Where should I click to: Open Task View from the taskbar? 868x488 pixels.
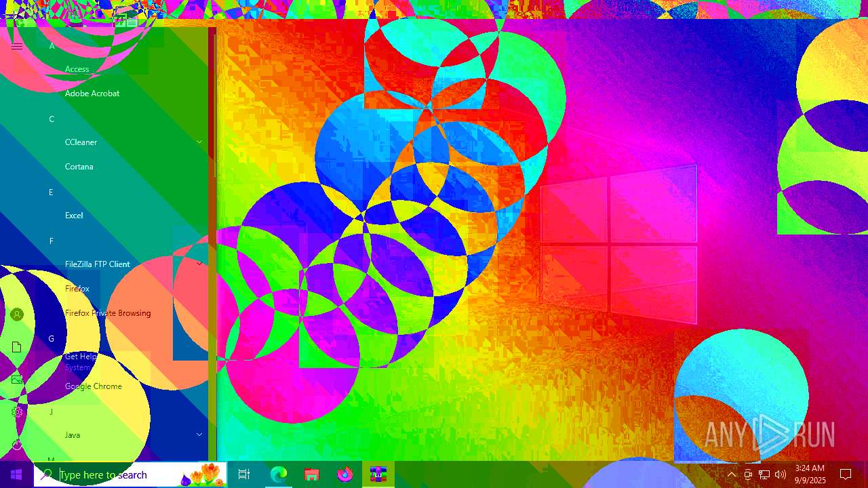244,474
